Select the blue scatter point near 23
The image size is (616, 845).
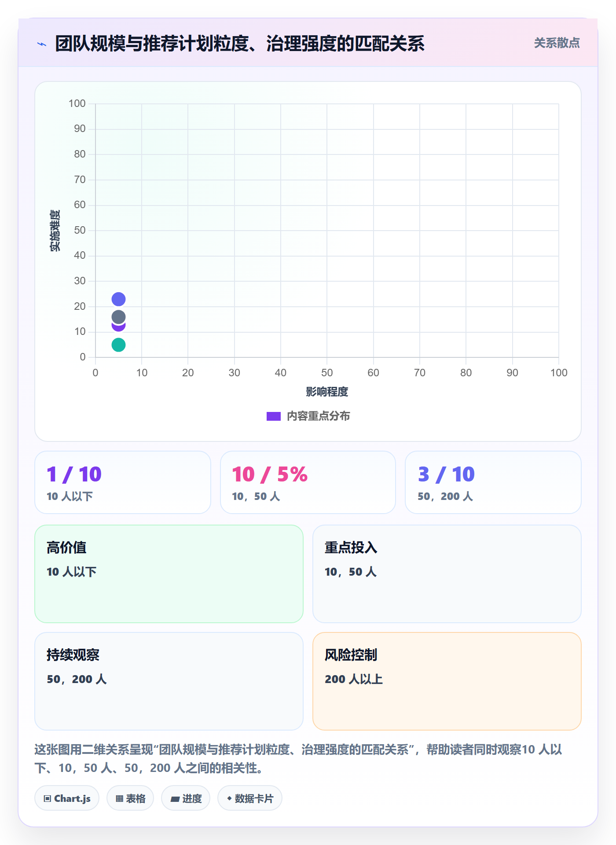[118, 299]
